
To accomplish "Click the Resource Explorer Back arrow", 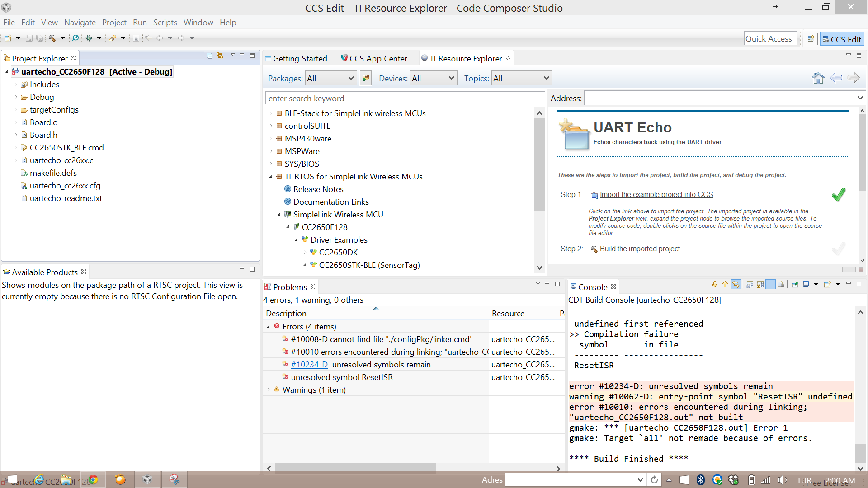I will click(836, 78).
